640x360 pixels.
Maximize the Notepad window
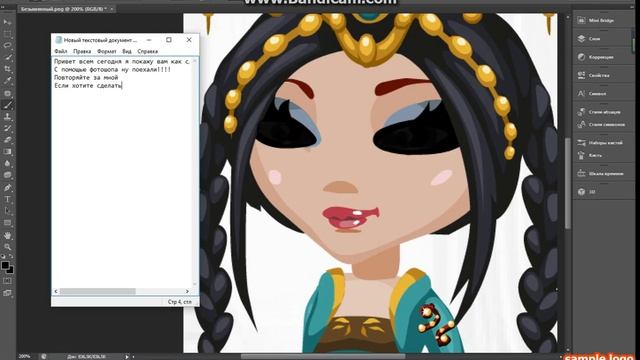coord(169,40)
